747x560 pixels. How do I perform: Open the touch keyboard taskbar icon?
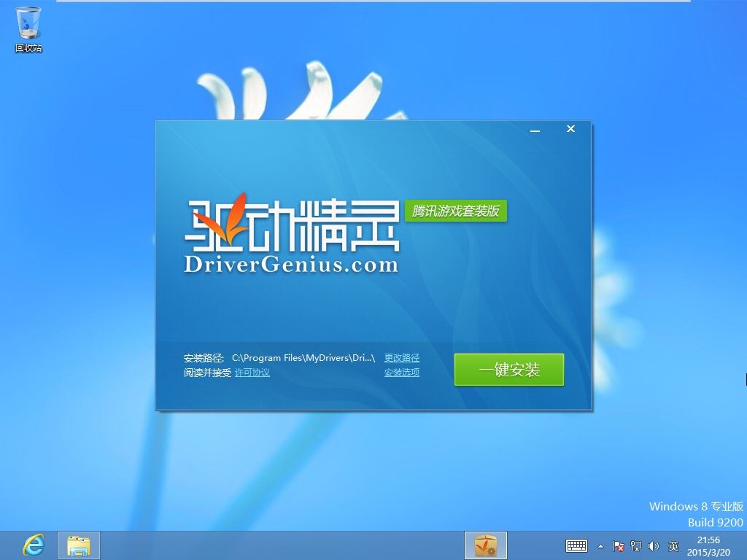[x=576, y=545]
